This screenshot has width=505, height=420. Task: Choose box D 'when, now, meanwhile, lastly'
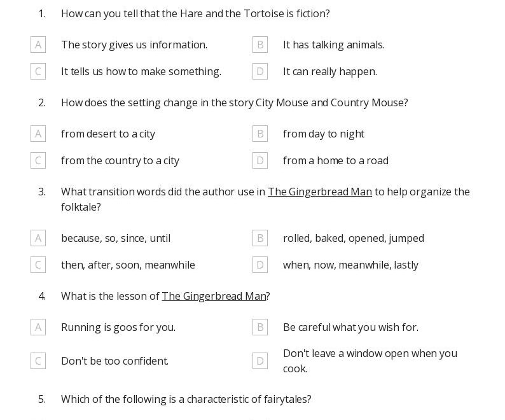coord(259,265)
